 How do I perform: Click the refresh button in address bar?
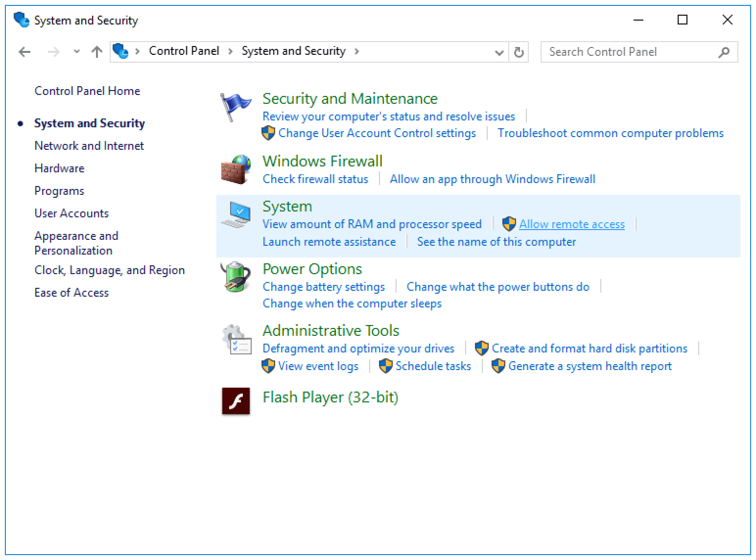click(x=519, y=52)
